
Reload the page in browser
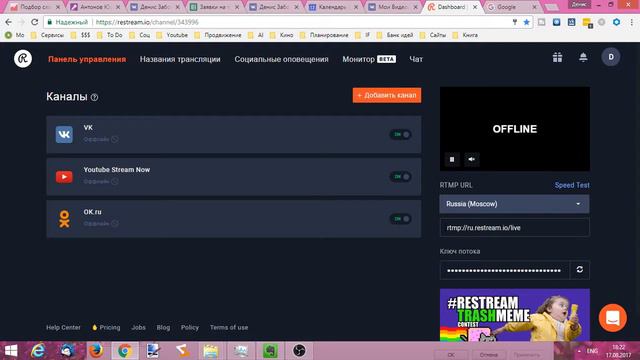tap(35, 22)
